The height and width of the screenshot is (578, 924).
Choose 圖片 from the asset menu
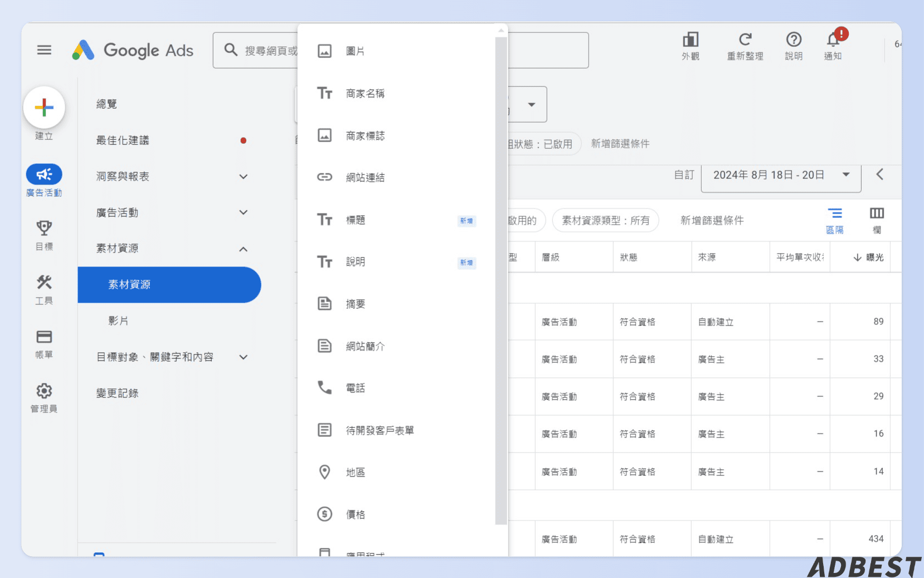click(x=355, y=51)
